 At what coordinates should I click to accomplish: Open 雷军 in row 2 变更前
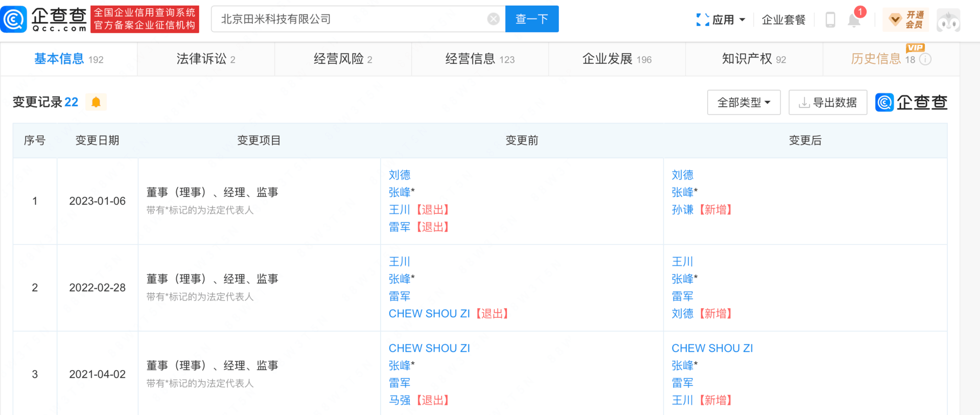click(x=400, y=296)
